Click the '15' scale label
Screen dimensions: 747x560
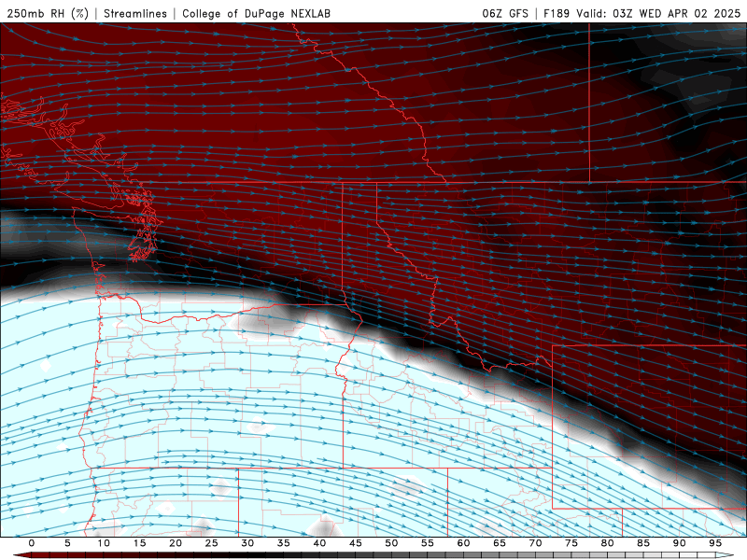(139, 543)
